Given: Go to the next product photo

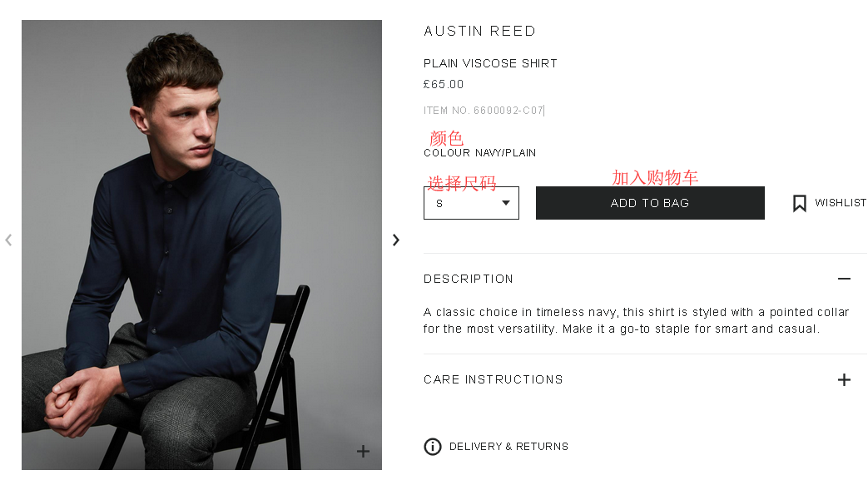Looking at the screenshot, I should click(x=396, y=240).
